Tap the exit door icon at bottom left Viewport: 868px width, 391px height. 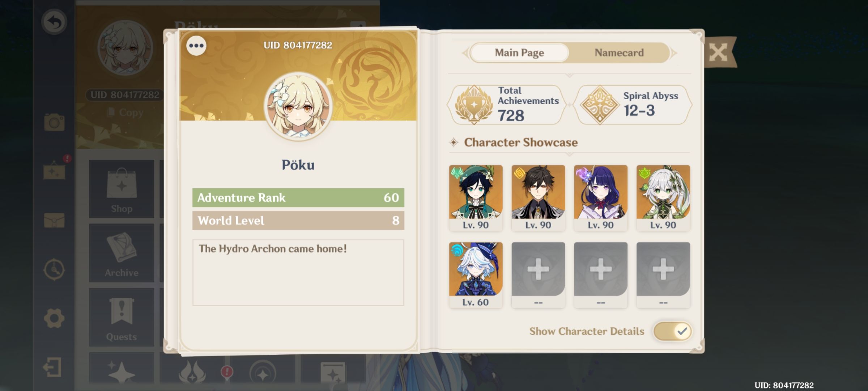click(x=52, y=367)
